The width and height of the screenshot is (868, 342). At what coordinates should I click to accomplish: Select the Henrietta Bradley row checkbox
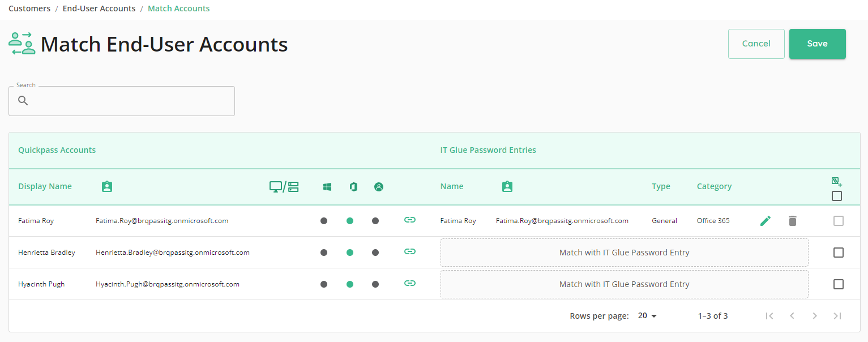pyautogui.click(x=839, y=253)
